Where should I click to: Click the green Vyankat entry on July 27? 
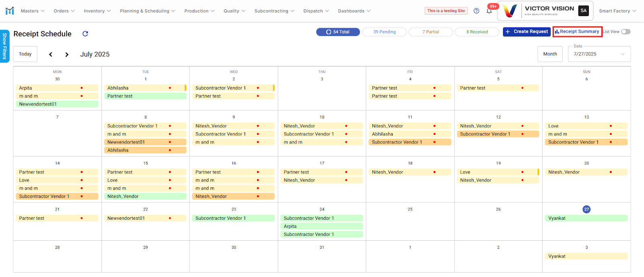click(586, 218)
